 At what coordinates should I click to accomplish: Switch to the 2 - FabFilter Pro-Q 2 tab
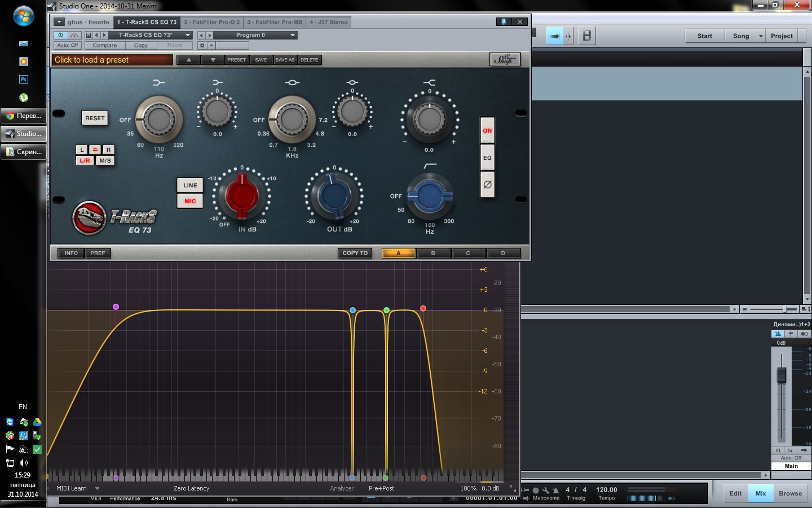pos(211,22)
